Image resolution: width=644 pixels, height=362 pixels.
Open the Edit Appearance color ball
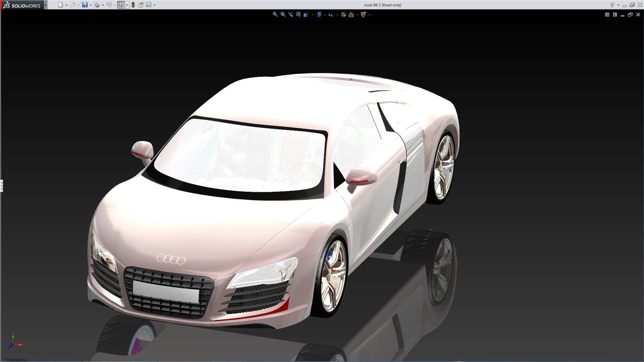(x=343, y=14)
